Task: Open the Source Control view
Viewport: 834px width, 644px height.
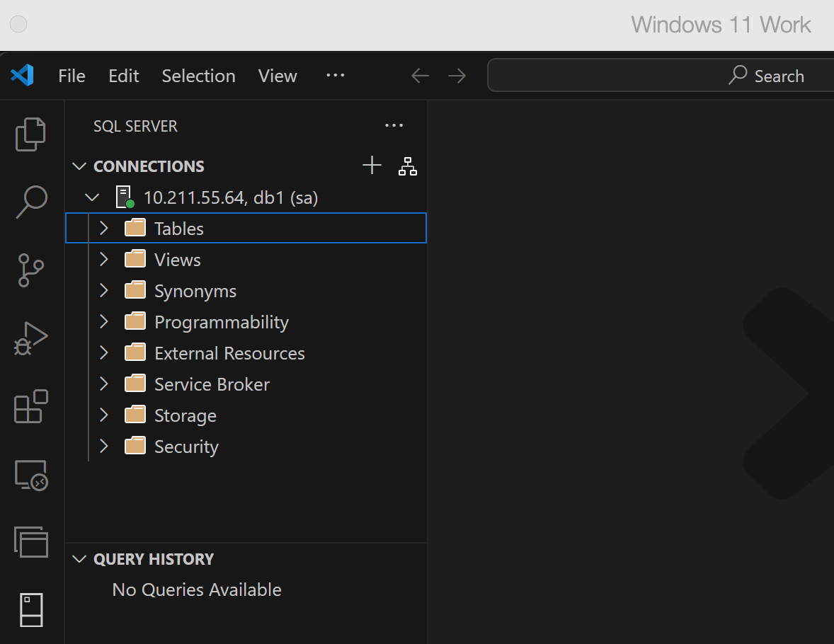Action: pos(30,270)
